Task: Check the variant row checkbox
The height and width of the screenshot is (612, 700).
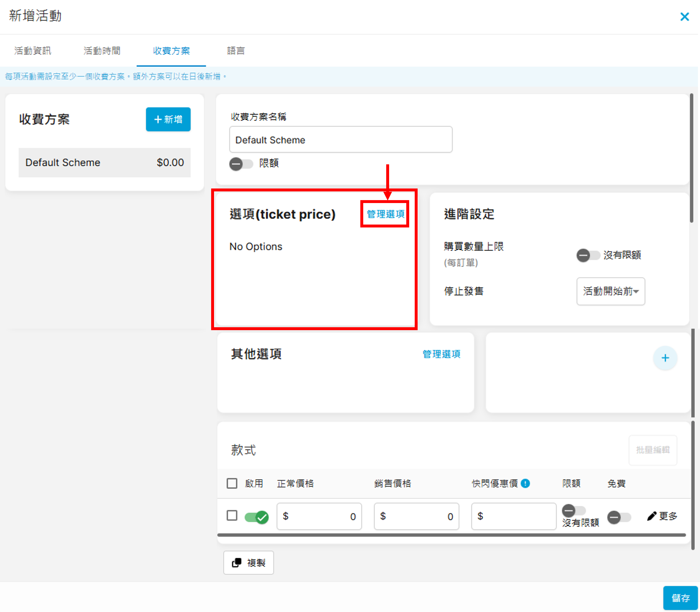Action: [x=232, y=515]
